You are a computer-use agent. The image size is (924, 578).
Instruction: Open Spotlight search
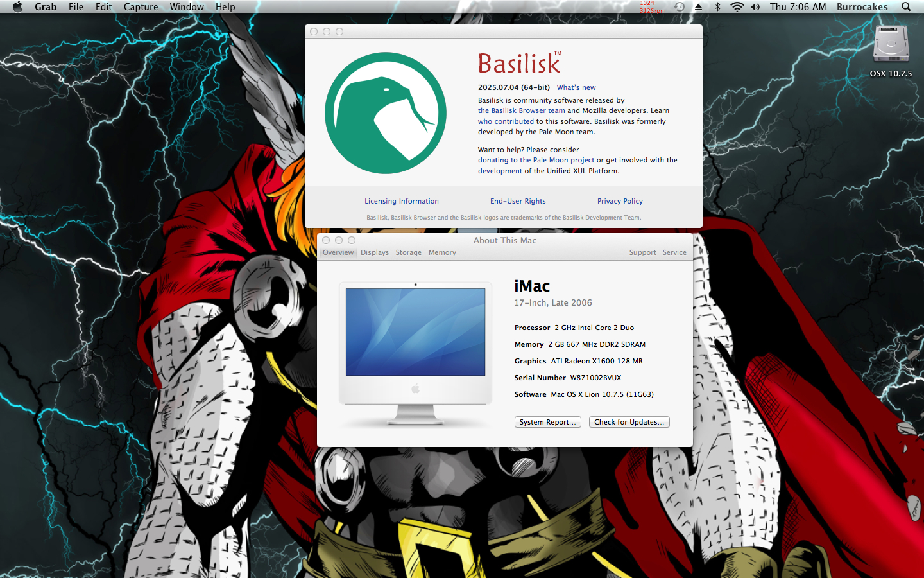click(905, 6)
